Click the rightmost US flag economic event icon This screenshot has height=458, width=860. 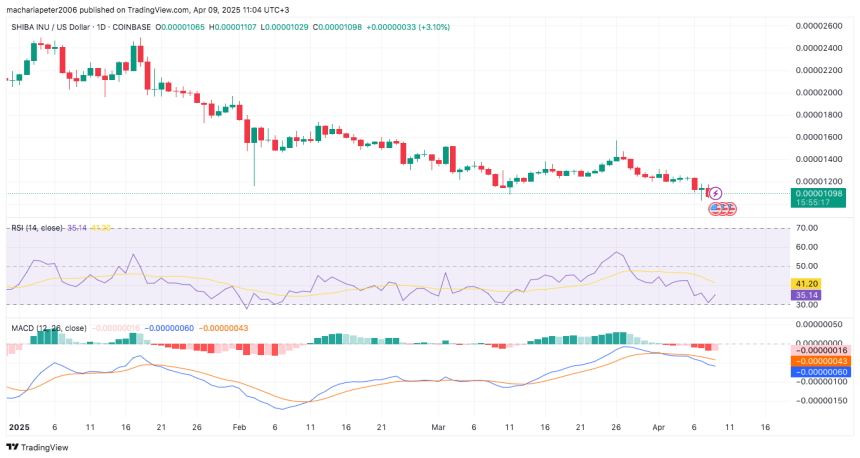point(731,208)
